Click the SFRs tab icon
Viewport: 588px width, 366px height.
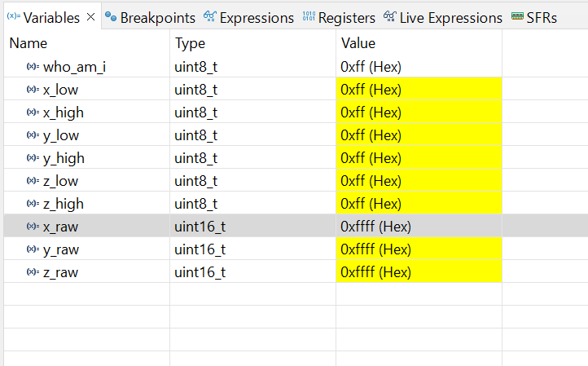517,17
